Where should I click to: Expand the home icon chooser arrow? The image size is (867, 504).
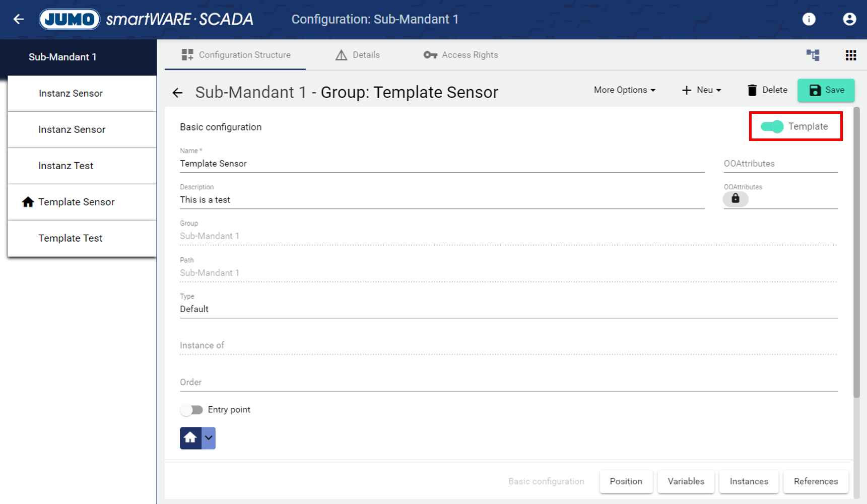tap(209, 438)
